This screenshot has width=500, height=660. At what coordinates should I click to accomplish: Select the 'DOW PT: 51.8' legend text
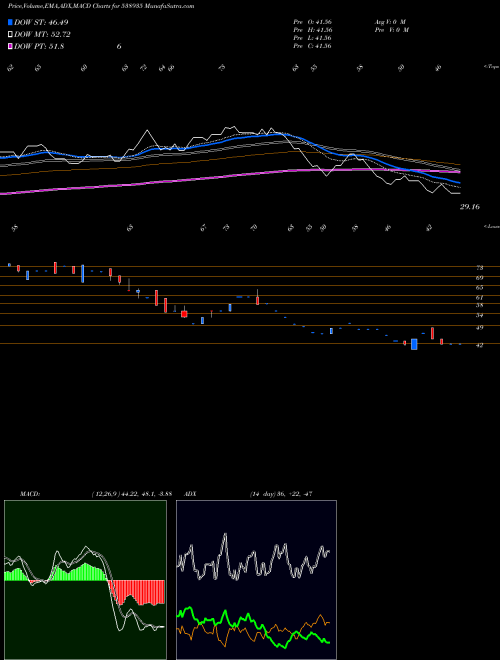coord(39,46)
